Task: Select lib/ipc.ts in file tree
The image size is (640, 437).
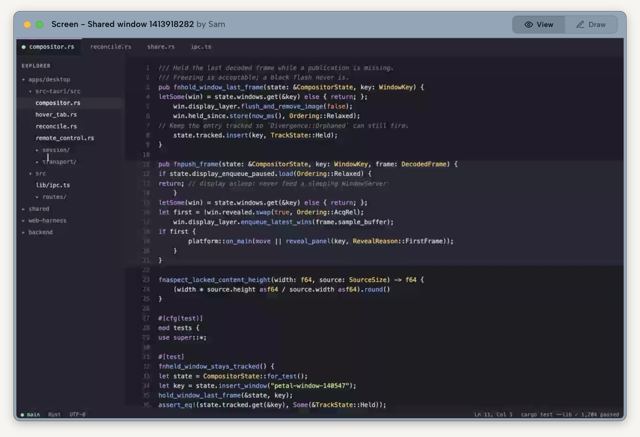Action: [x=53, y=185]
